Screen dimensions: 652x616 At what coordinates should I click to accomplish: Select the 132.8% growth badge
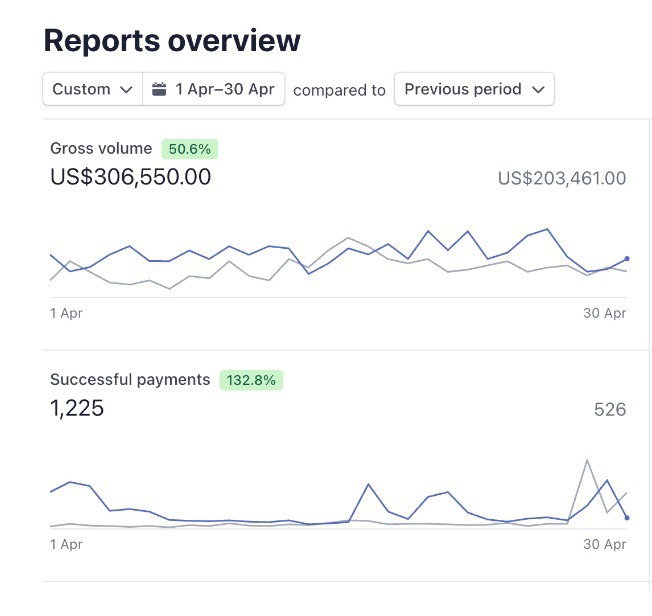pyautogui.click(x=252, y=380)
